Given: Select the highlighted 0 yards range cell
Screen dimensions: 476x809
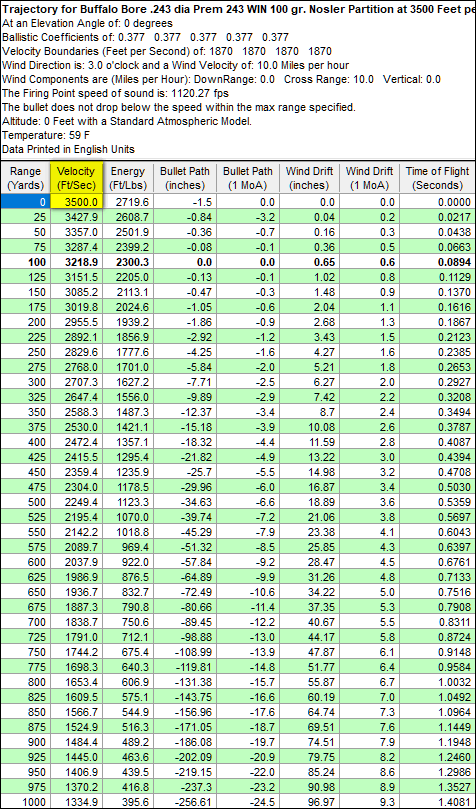Looking at the screenshot, I should (x=25, y=202).
